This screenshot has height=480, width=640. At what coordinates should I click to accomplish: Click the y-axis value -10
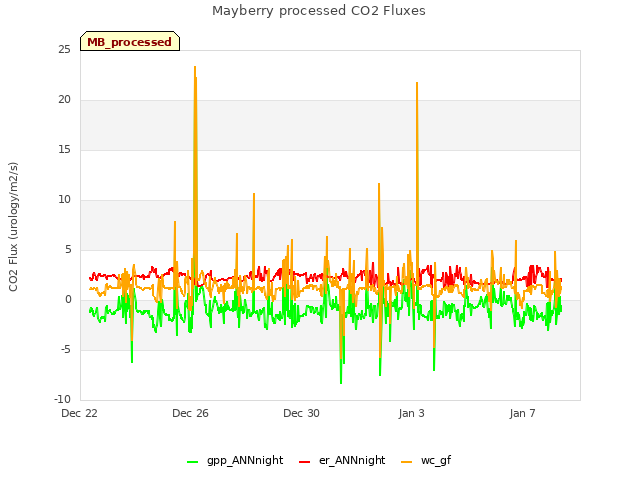62,400
